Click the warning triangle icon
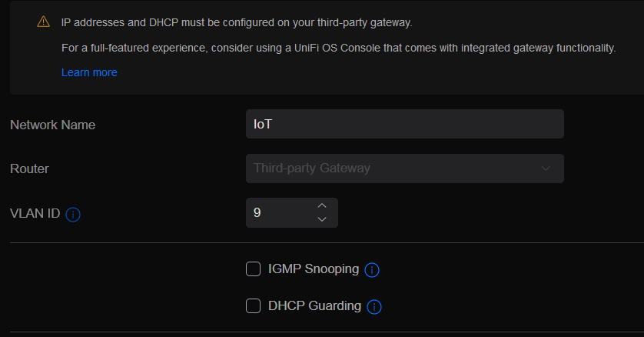This screenshot has height=337, width=644. pyautogui.click(x=43, y=22)
